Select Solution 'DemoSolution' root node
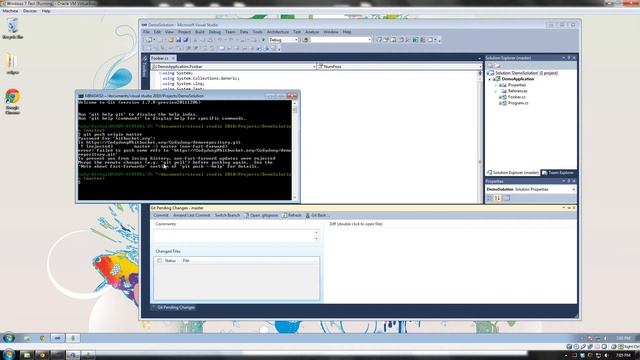 coord(526,73)
